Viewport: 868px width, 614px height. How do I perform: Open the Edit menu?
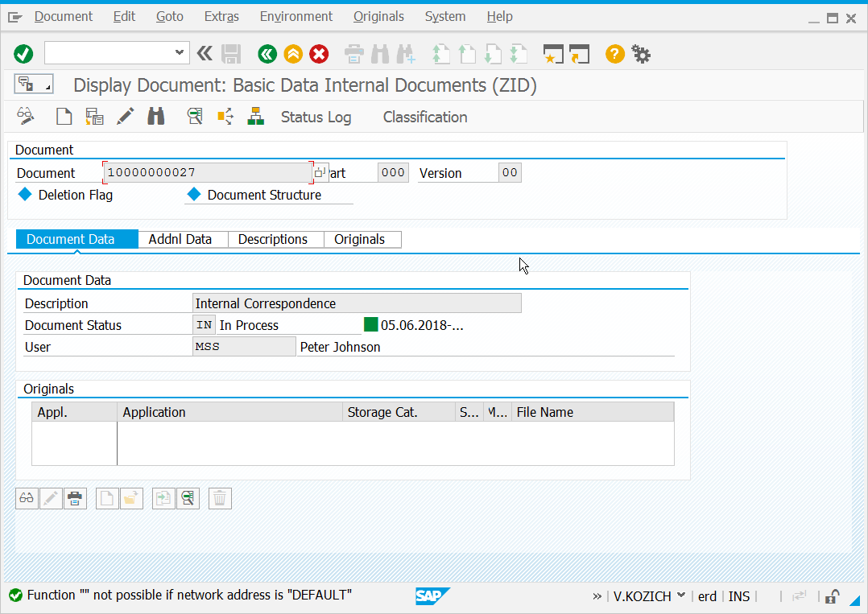(x=124, y=17)
